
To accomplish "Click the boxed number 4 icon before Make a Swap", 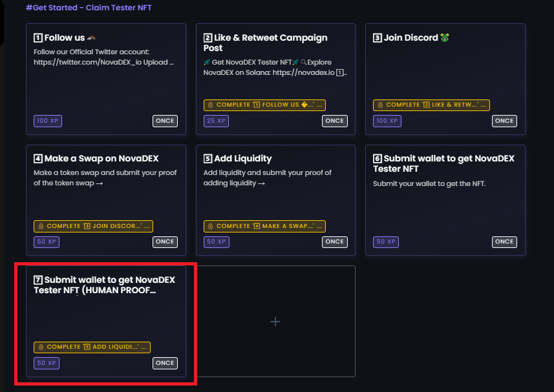I will coord(37,159).
